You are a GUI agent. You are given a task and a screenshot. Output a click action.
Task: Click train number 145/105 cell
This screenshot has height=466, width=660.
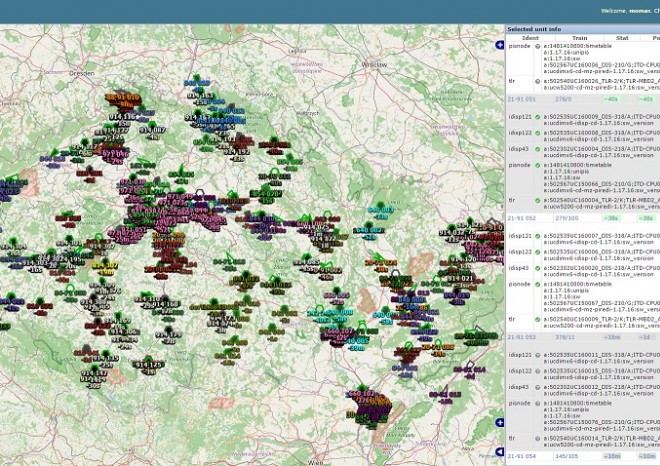pyautogui.click(x=566, y=456)
